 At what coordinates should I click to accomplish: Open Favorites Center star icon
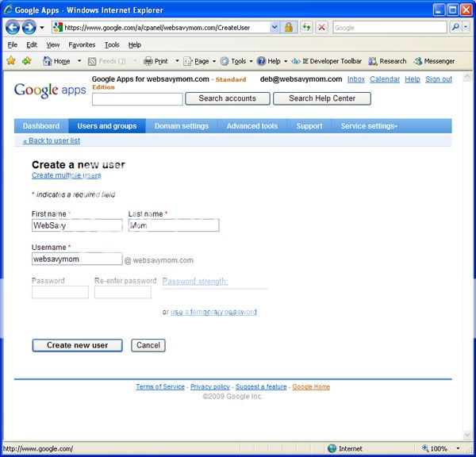11,61
